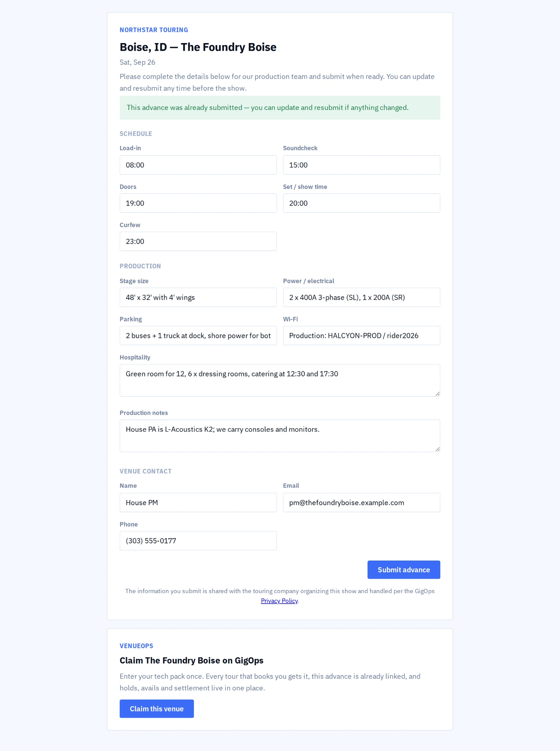The width and height of the screenshot is (560, 751).
Task: Select the venue Phone field
Action: coord(198,541)
